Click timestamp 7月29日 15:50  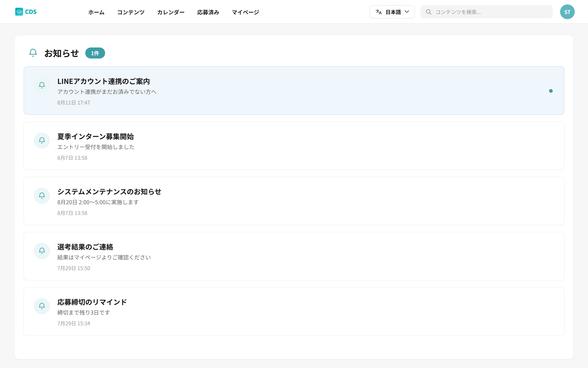(x=74, y=268)
